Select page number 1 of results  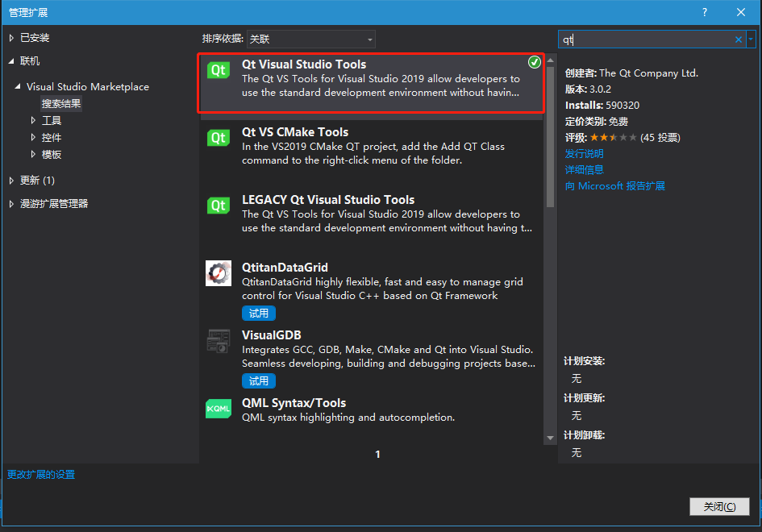point(377,455)
